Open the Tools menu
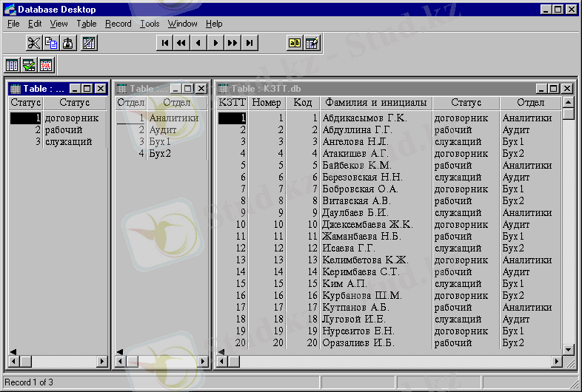The width and height of the screenshot is (582, 392). pos(150,24)
